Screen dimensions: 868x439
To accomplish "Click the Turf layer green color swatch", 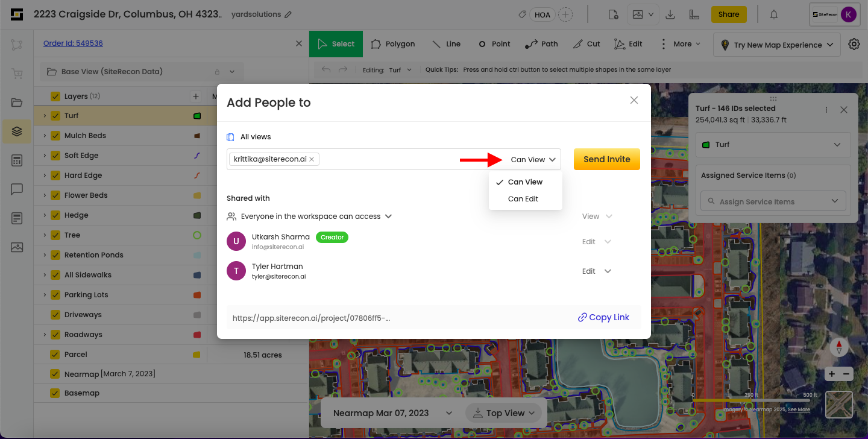I will [197, 116].
